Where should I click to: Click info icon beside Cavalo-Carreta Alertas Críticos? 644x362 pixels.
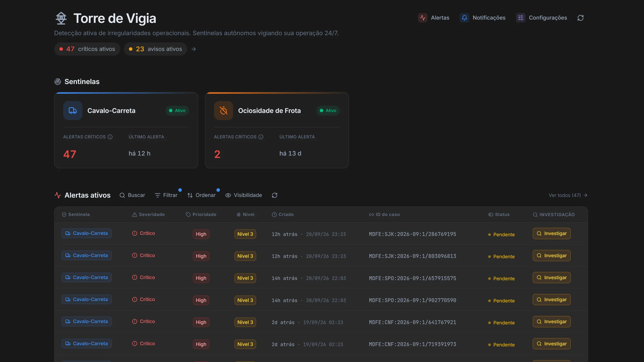(110, 137)
